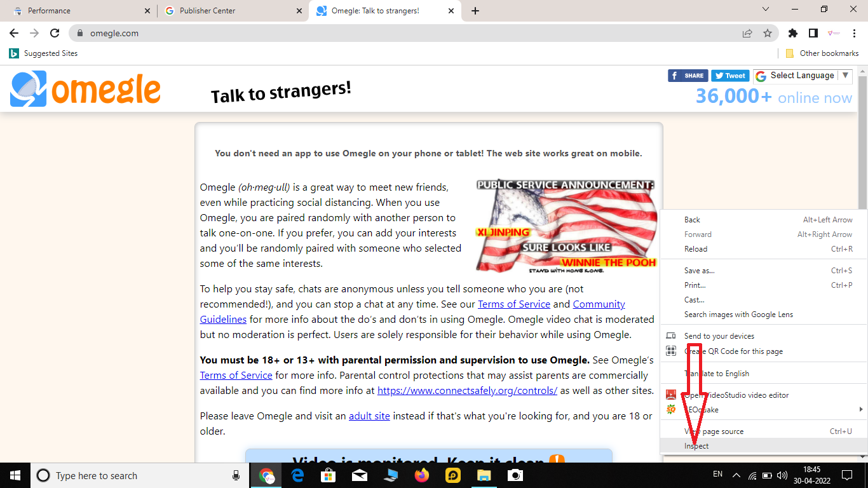
Task: Show hidden system tray icons
Action: coord(736,475)
